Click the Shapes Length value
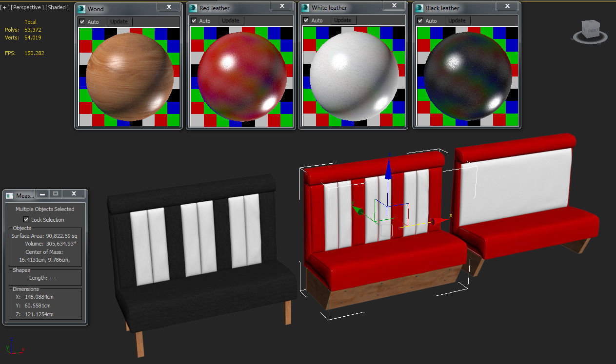The image size is (616, 364). 52,278
